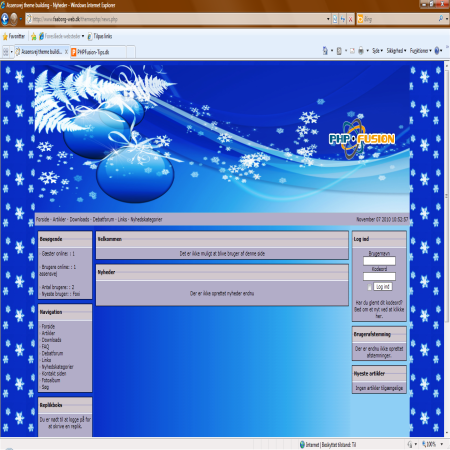This screenshot has height=450, width=450.
Task: Click Links in the top navigation bar
Action: (122, 219)
